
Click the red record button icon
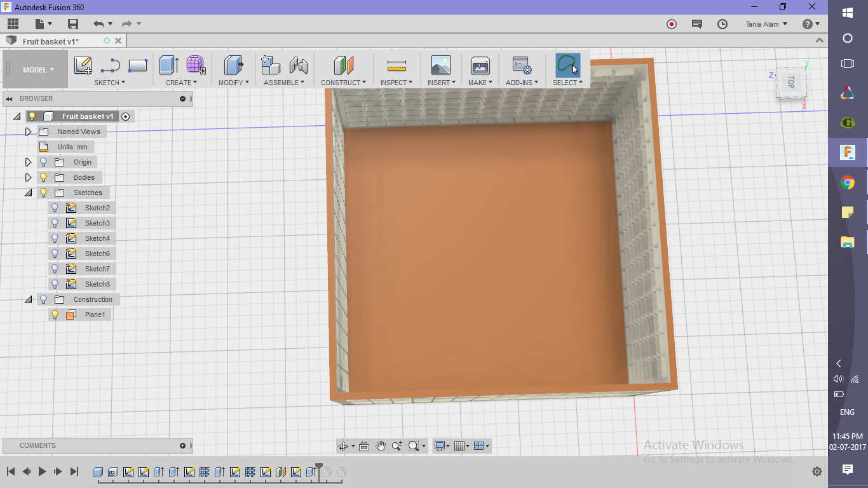coord(672,24)
